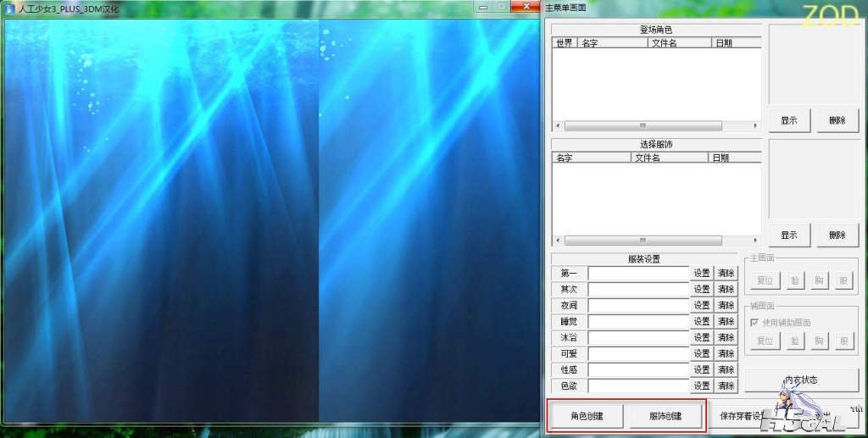
Task: Toggle the 使用辅助画面 checkbox
Action: [x=754, y=323]
